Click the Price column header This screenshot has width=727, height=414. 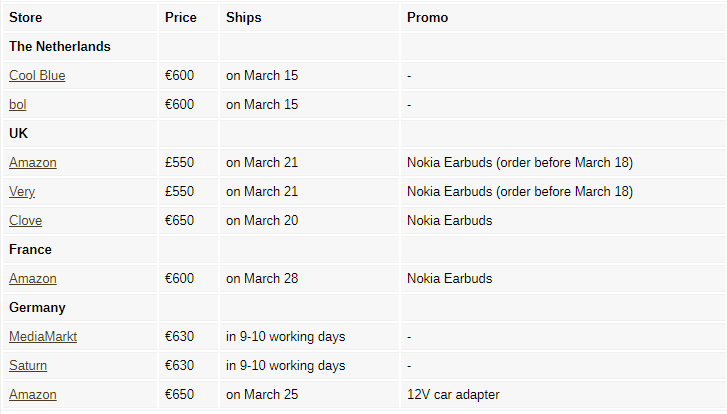click(x=181, y=17)
